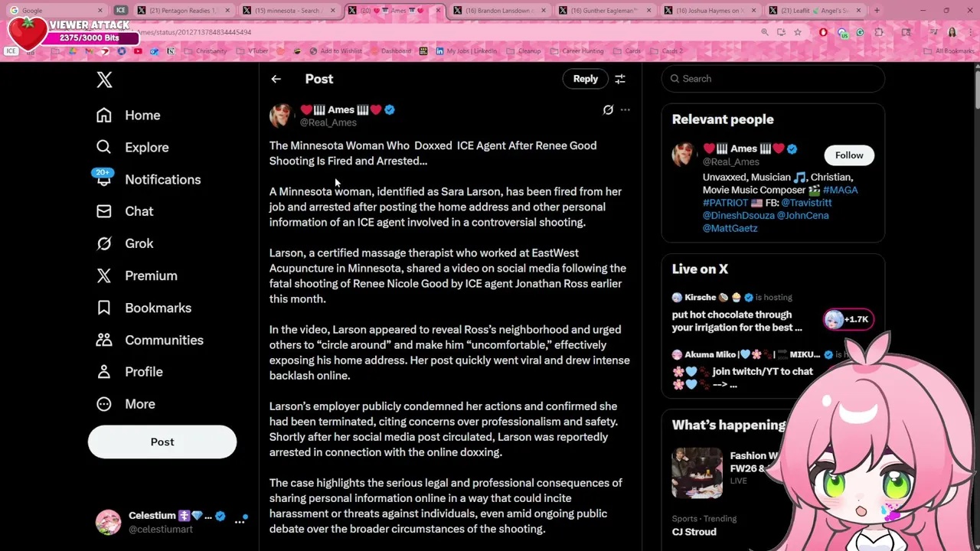
Task: Expand the Cards 2 bookmarks folder
Action: 666,51
